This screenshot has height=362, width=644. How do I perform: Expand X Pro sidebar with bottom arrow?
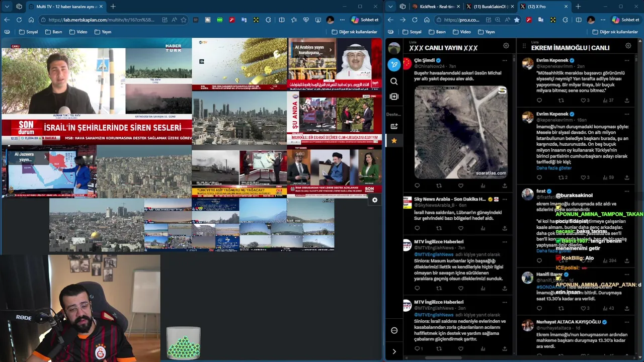coord(394,351)
